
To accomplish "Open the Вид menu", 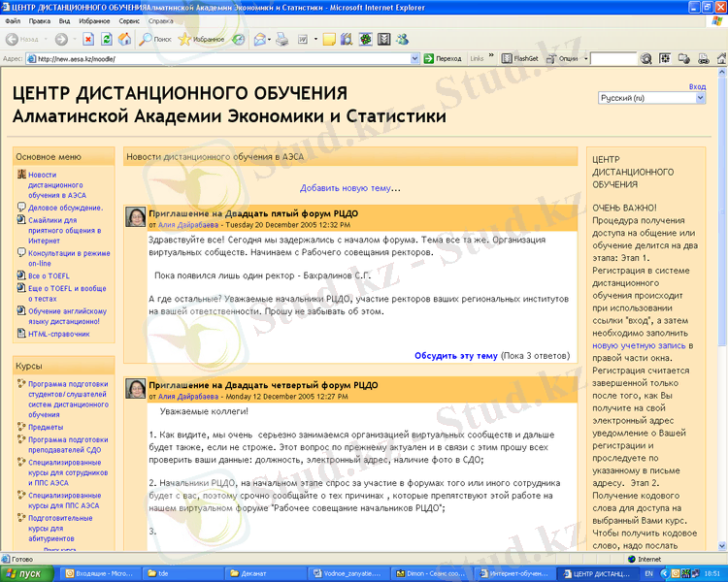I will (64, 21).
